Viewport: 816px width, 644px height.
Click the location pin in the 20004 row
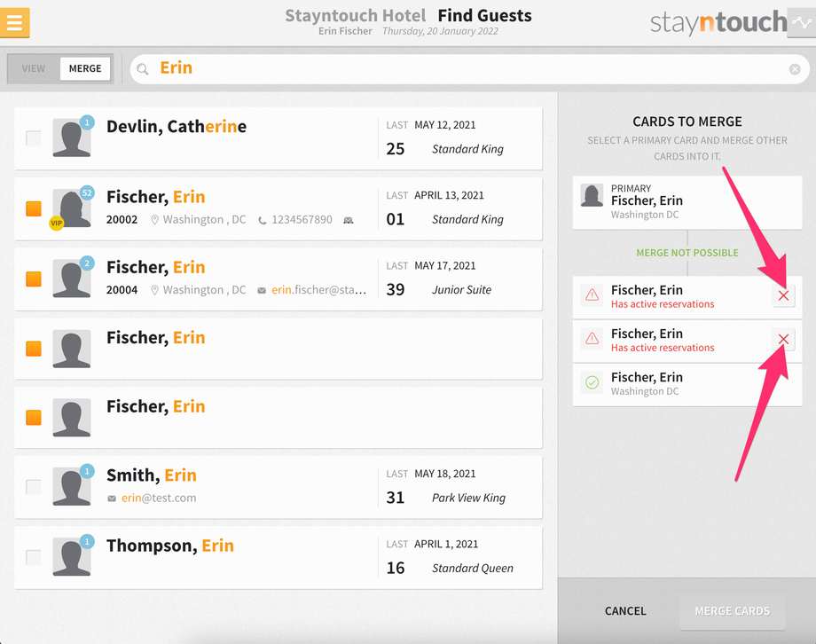pyautogui.click(x=154, y=290)
